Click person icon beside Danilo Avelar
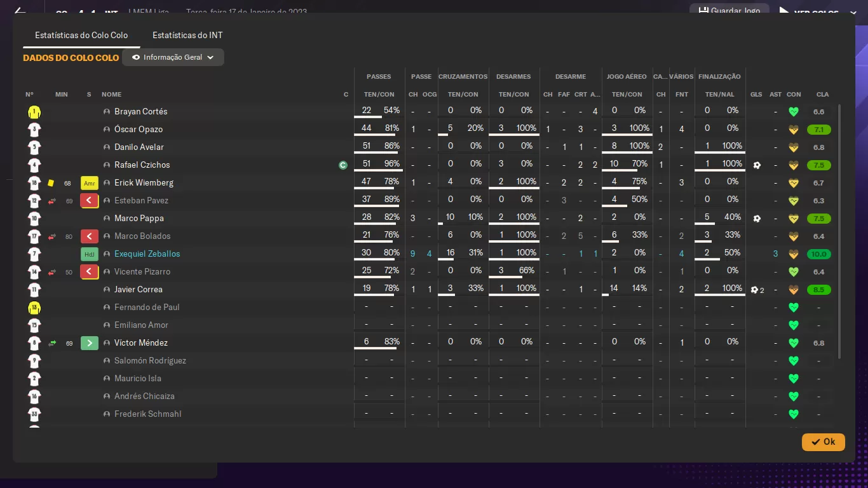The image size is (868, 488). point(107,147)
